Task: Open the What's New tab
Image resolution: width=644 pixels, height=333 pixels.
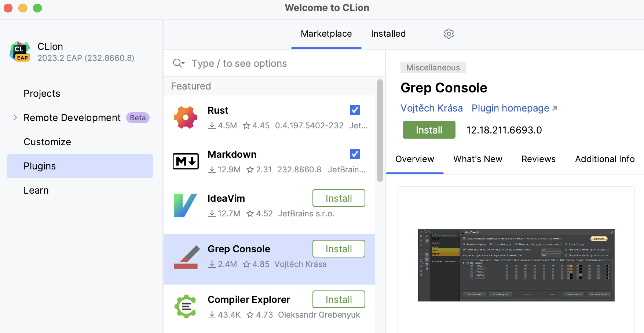Action: pyautogui.click(x=477, y=159)
